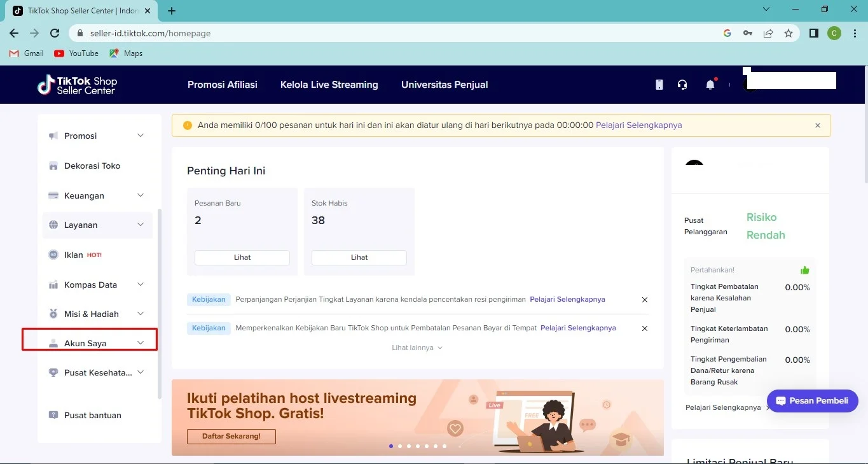The height and width of the screenshot is (464, 868).
Task: Open the notification bell
Action: pos(710,85)
